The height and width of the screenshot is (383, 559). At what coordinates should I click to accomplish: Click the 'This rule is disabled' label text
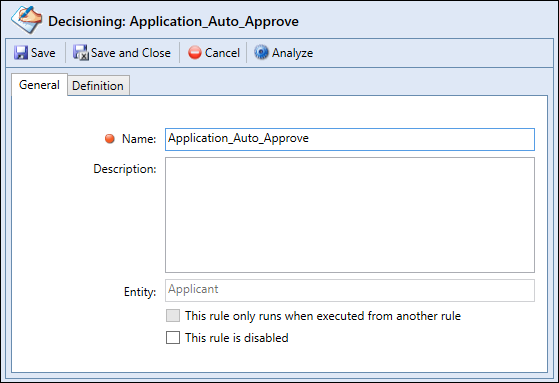coord(237,338)
